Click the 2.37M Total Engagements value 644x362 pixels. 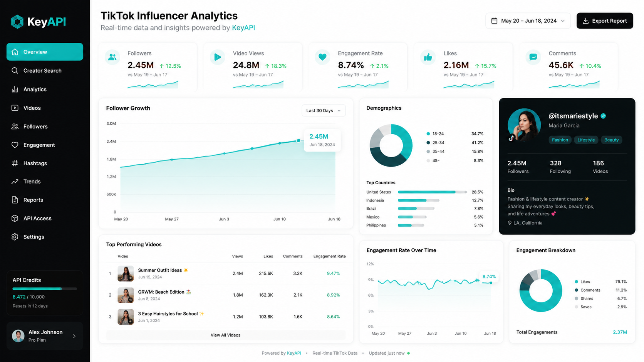pos(620,332)
